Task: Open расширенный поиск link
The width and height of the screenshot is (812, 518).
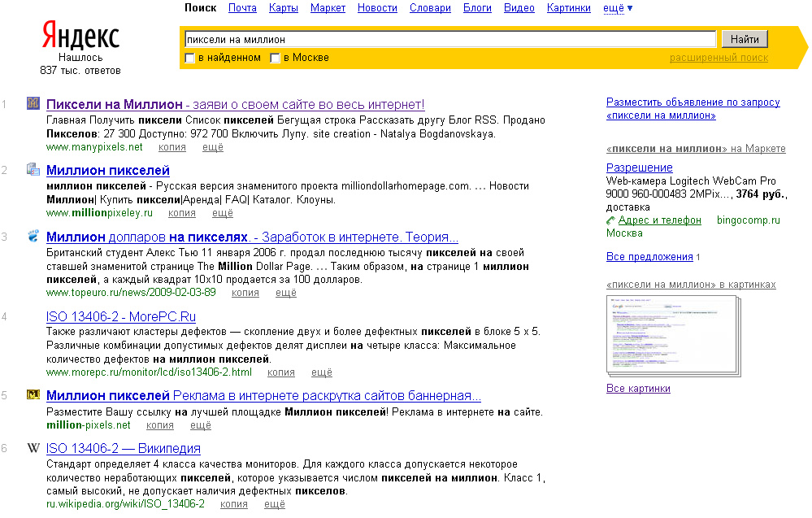Action: pos(719,58)
